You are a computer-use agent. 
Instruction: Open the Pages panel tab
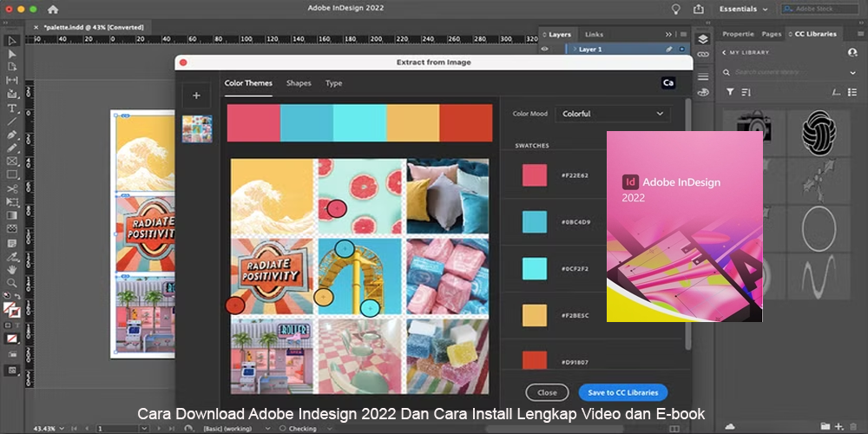click(771, 34)
